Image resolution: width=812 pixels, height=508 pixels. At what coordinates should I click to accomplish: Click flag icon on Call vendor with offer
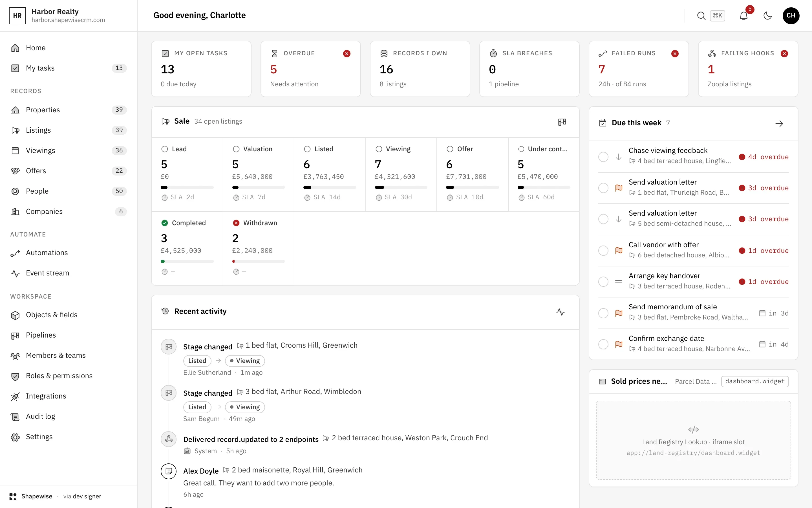point(619,250)
